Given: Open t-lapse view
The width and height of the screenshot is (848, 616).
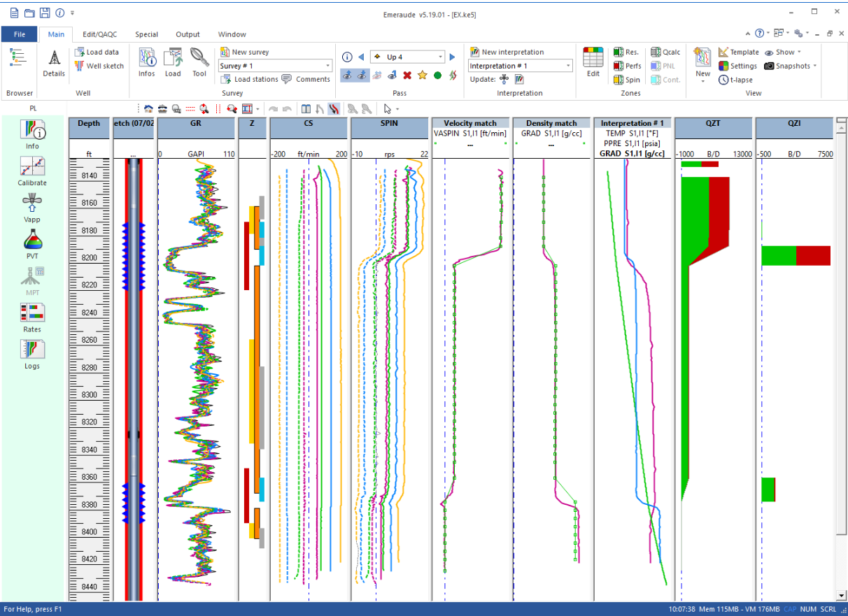Looking at the screenshot, I should (735, 80).
